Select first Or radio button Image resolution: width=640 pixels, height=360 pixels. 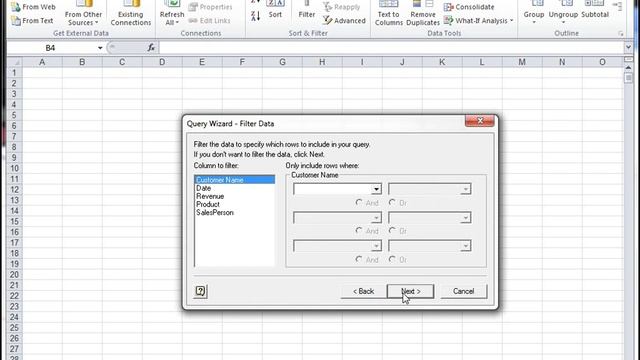coord(392,202)
